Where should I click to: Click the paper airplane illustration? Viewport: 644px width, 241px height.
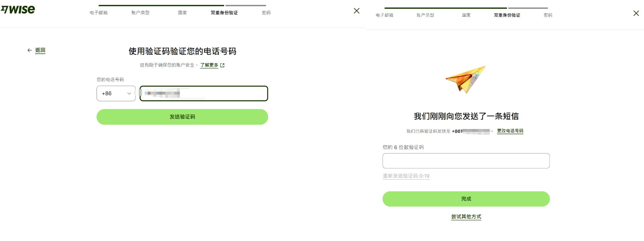pos(465,80)
